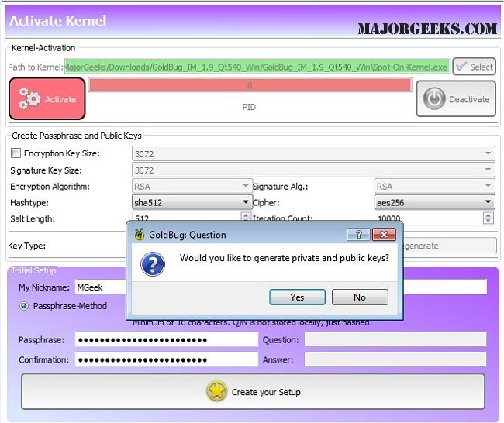Viewport: 504px width, 423px height.
Task: Open the Encryption Key Size dropdown
Action: pos(313,154)
